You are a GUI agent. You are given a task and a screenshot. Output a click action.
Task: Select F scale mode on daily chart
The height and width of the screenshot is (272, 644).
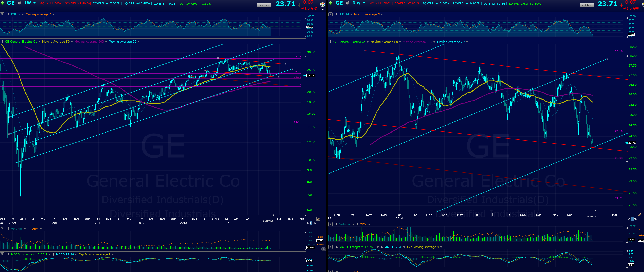(639, 219)
